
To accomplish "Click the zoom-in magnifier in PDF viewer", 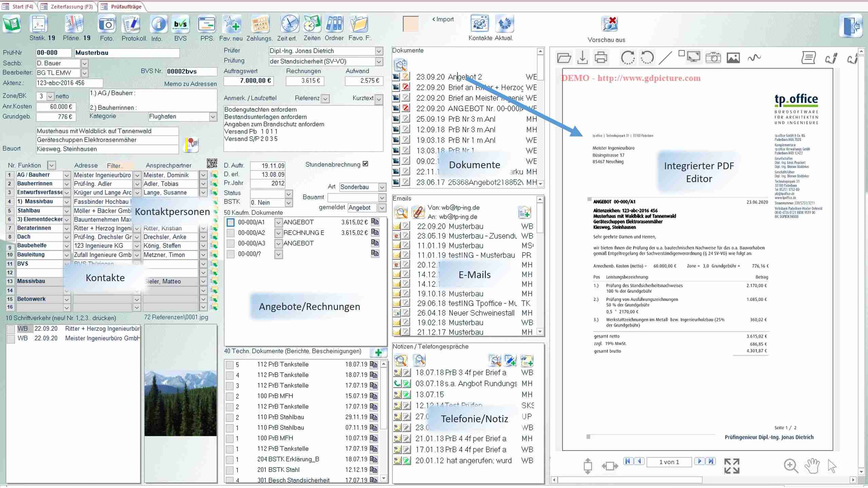I will [790, 466].
